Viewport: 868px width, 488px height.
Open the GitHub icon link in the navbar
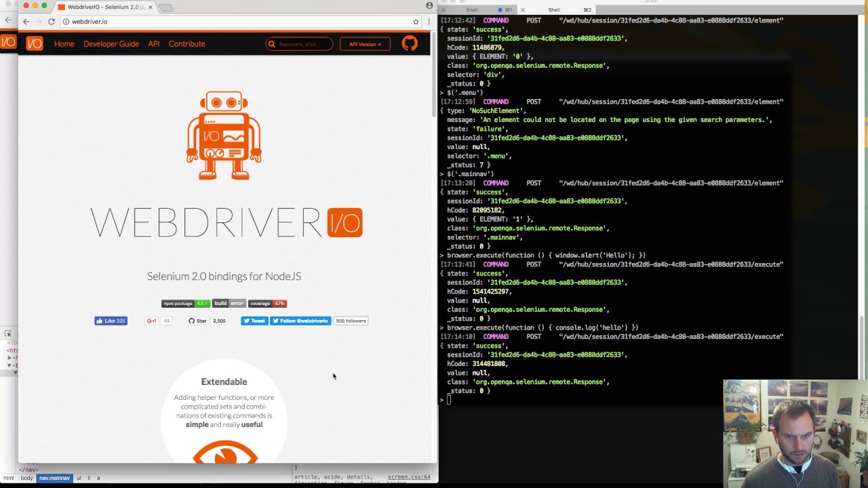[410, 44]
